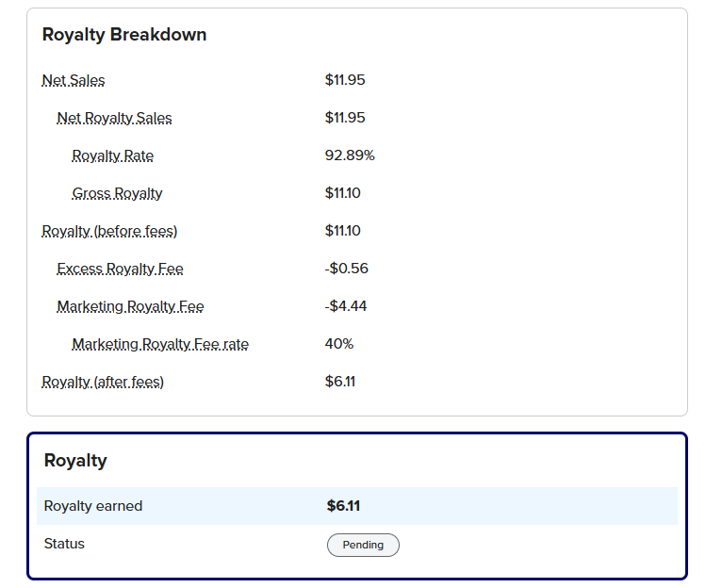Click the 40% marketing fee rate value

(339, 344)
